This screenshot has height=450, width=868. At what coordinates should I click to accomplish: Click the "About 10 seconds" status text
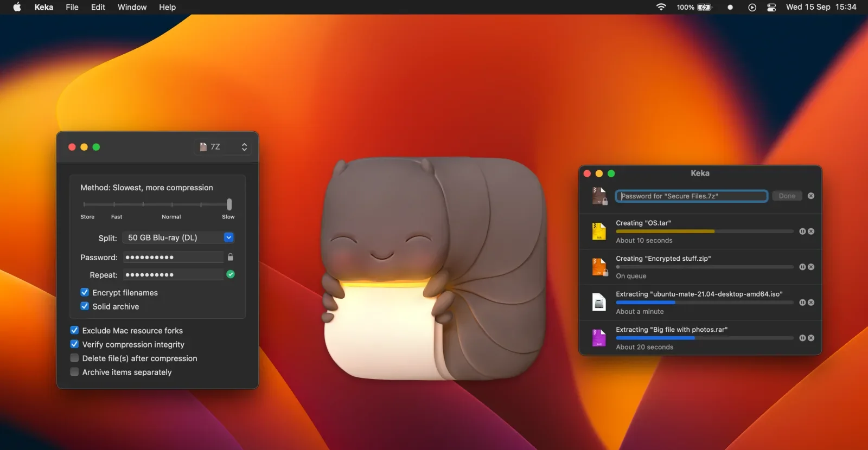click(x=644, y=241)
